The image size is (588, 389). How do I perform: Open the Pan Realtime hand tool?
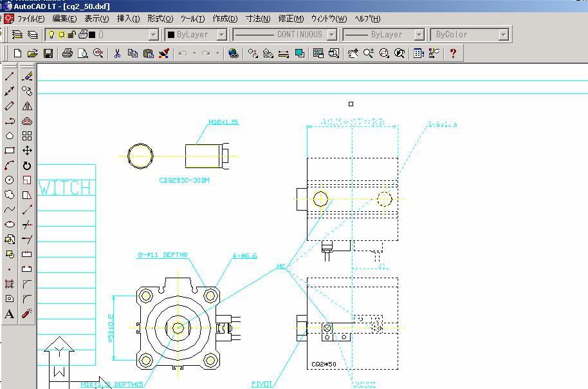tap(353, 54)
